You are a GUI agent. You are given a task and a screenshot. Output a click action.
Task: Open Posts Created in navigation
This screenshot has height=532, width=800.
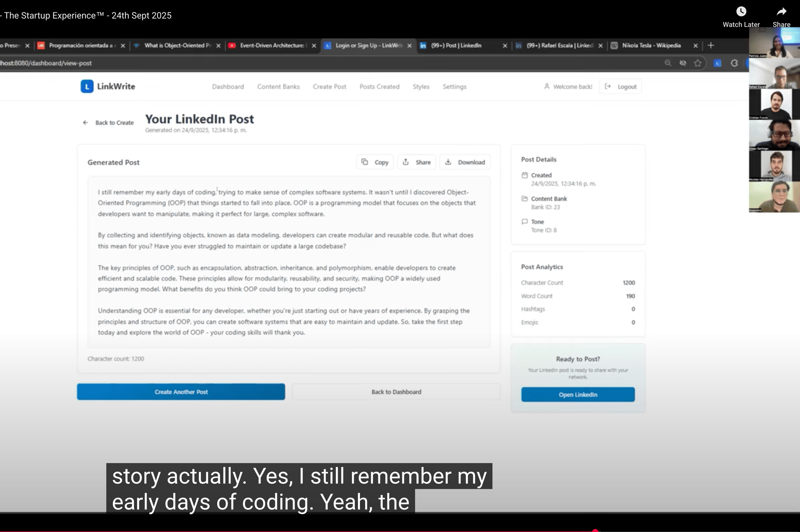point(379,87)
